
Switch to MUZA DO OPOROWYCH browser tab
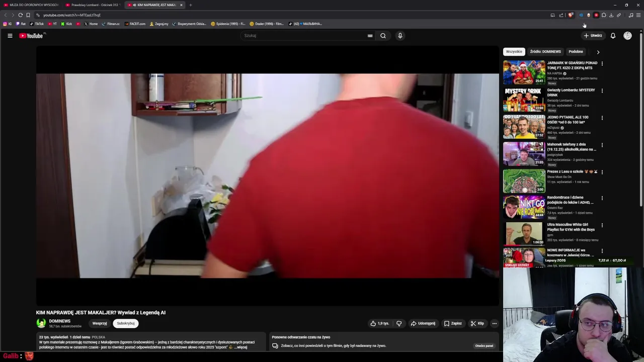pyautogui.click(x=31, y=5)
